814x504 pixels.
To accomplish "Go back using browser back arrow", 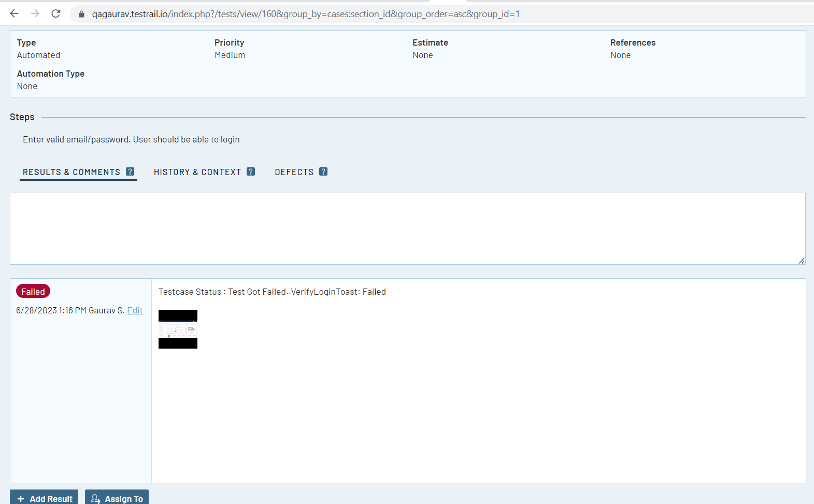I will (x=15, y=13).
